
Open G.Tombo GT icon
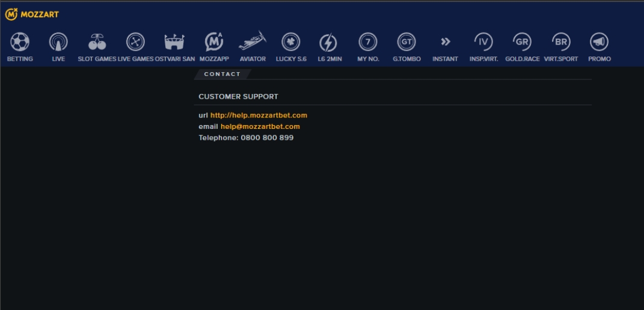[406, 42]
